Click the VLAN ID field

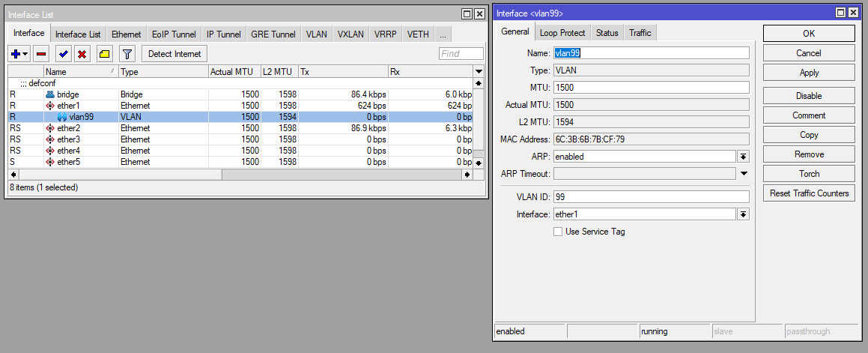point(651,196)
